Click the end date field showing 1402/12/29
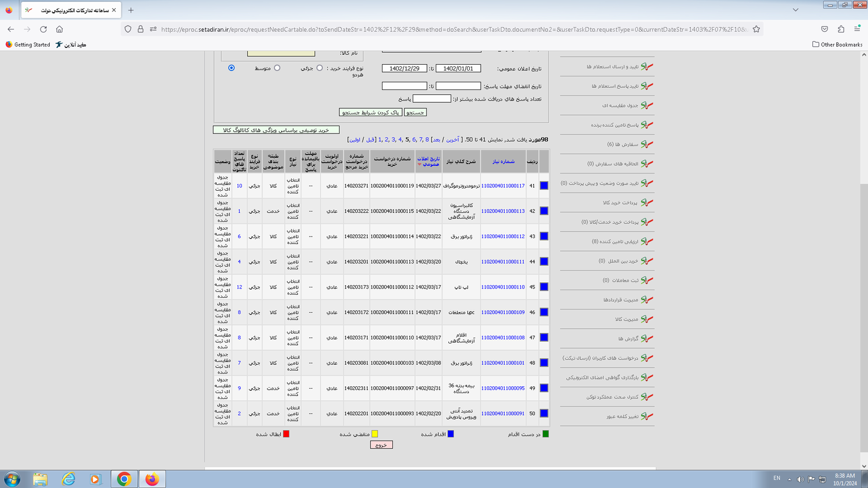868x488 pixels. click(x=404, y=68)
